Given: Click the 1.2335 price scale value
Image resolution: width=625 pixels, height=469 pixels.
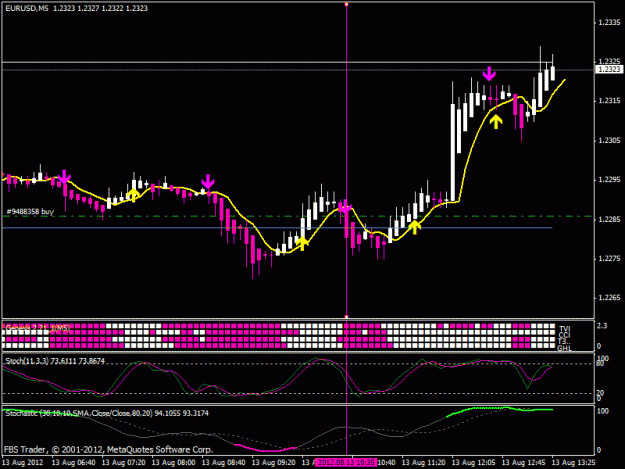Looking at the screenshot, I should click(609, 22).
